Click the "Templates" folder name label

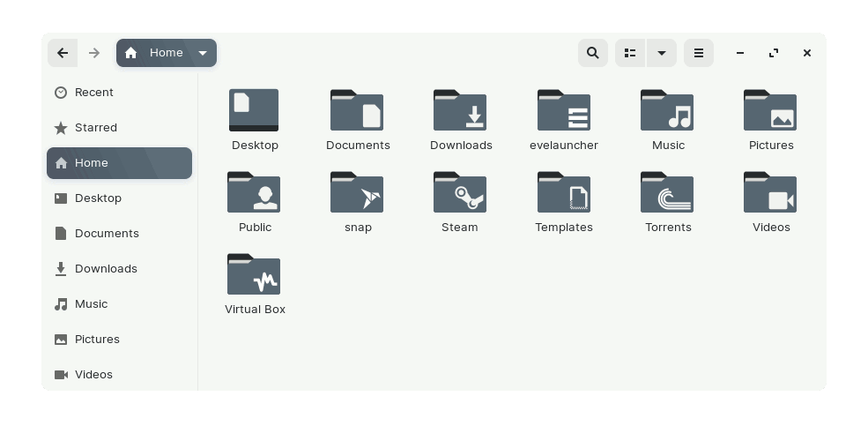(563, 228)
